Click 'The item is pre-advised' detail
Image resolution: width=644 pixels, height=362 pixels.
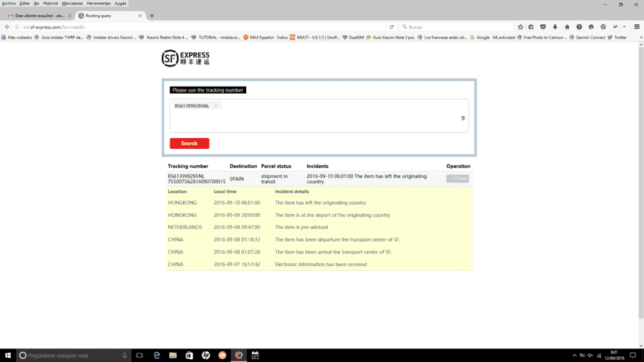[301, 227]
